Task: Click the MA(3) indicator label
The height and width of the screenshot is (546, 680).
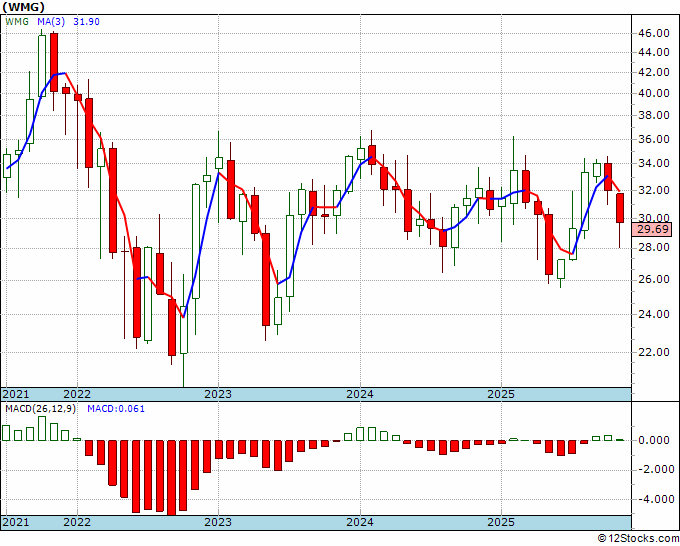Action: 51,21
